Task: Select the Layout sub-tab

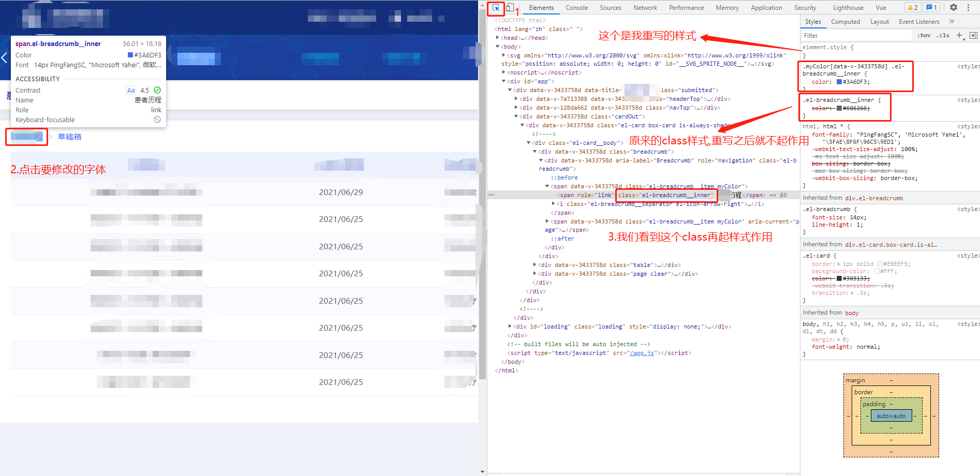Action: click(x=880, y=22)
